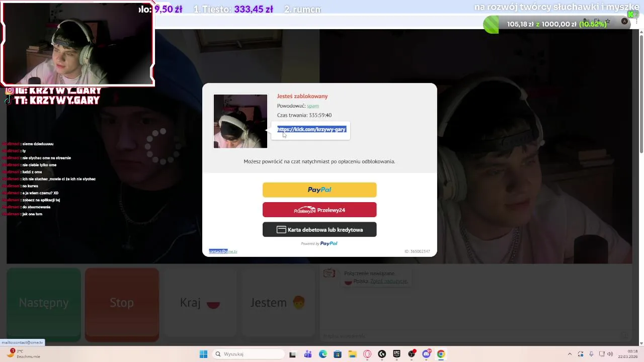Open Opera GX from the taskbar
Viewport: 644px width, 362px height.
pos(367,354)
